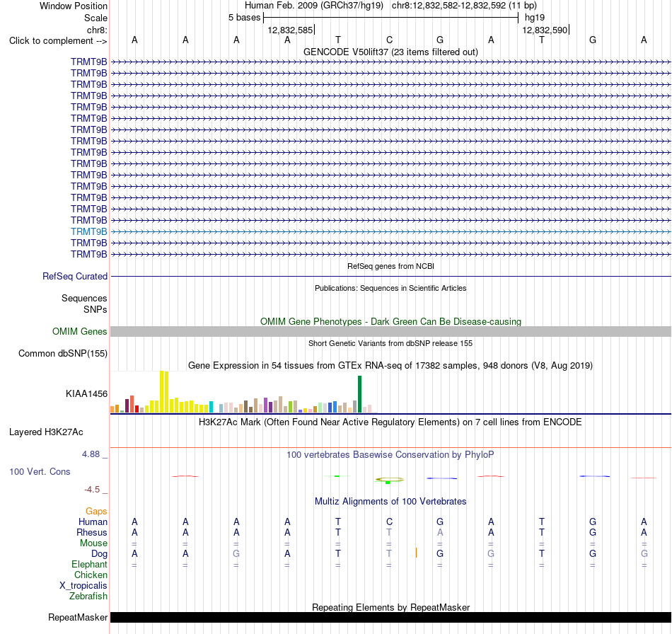This screenshot has height=634, width=672.
Task: Click the RefSeq Curated track label
Action: tap(75, 276)
